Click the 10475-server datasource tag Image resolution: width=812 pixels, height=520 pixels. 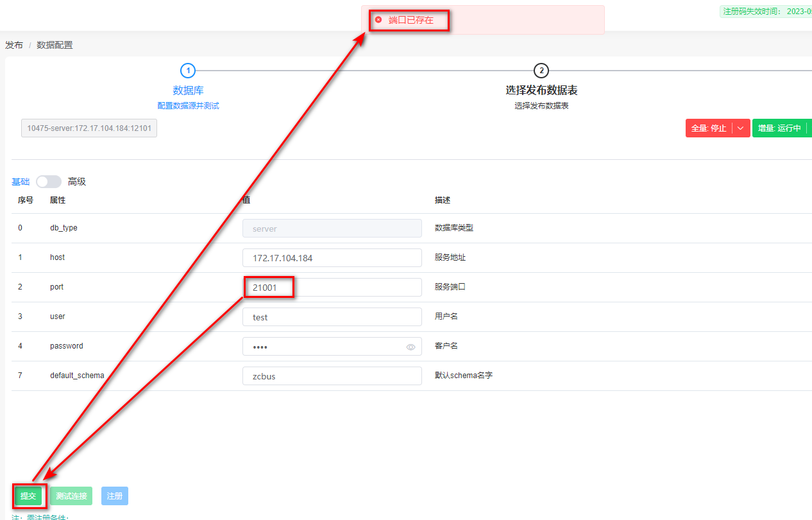89,128
